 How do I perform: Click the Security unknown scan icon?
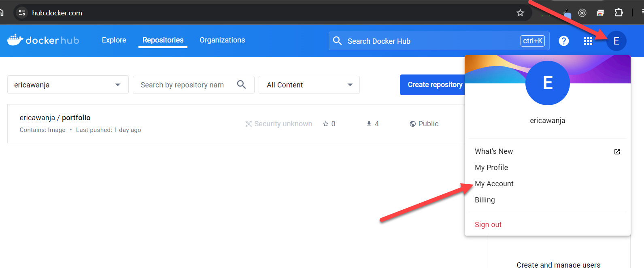249,124
